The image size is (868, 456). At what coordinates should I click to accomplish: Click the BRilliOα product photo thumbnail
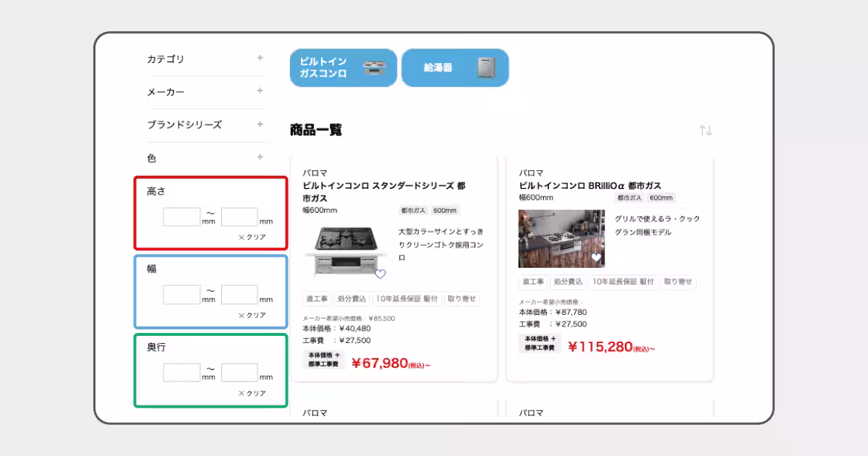click(x=561, y=239)
